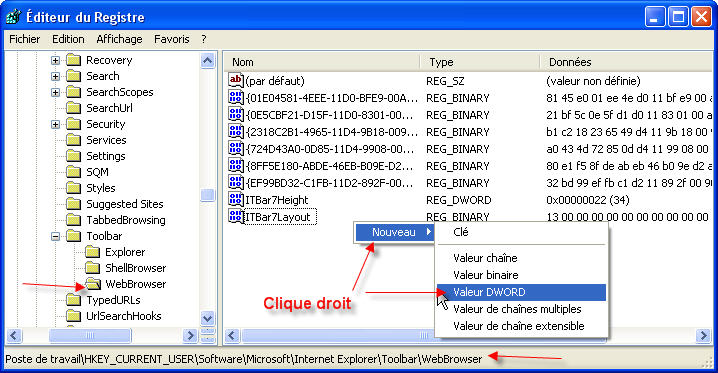
Task: Select the Explorer subkey folder icon
Action: pos(92,252)
